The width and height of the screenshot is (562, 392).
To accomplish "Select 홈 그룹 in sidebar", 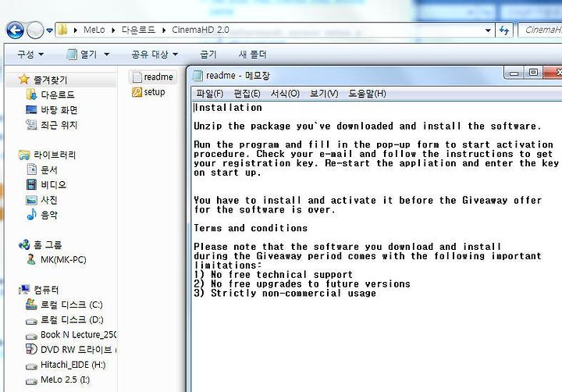I will point(40,245).
